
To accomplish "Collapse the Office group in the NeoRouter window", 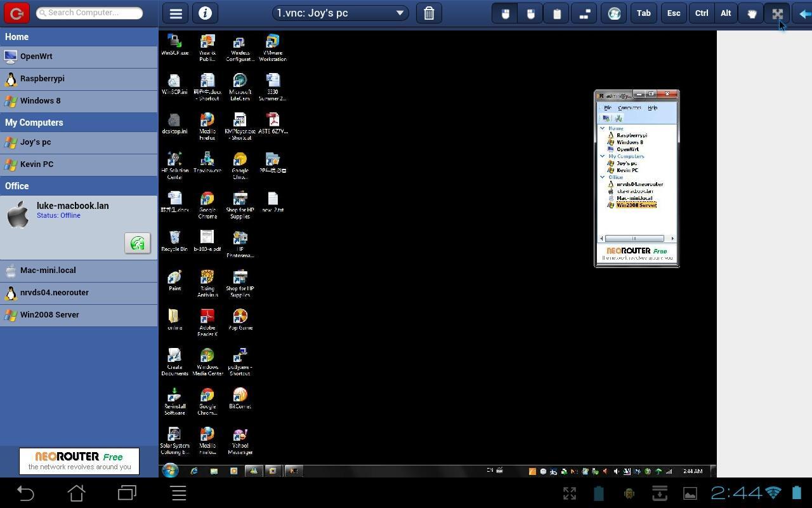I will [603, 177].
